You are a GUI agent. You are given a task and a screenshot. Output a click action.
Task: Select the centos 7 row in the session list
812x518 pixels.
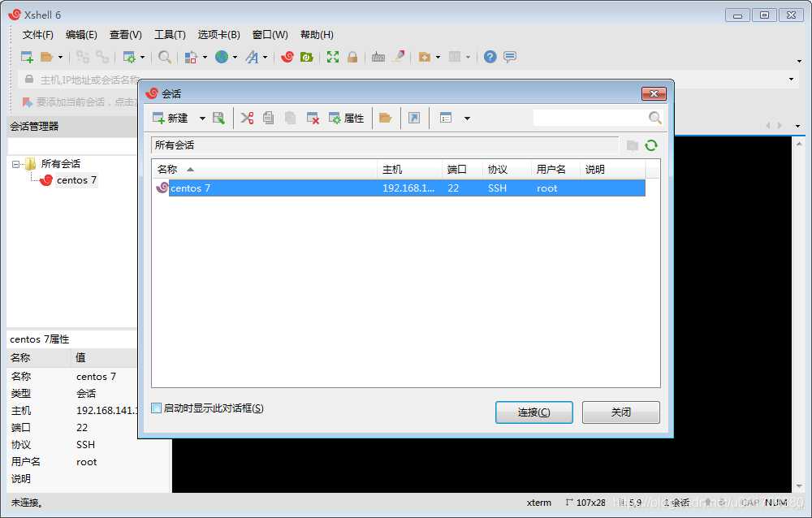[399, 188]
